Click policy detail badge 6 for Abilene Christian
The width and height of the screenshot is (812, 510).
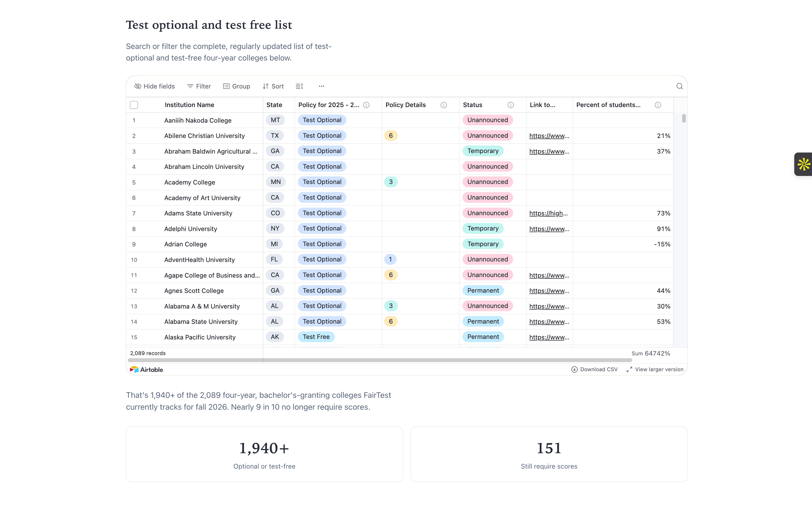point(390,136)
